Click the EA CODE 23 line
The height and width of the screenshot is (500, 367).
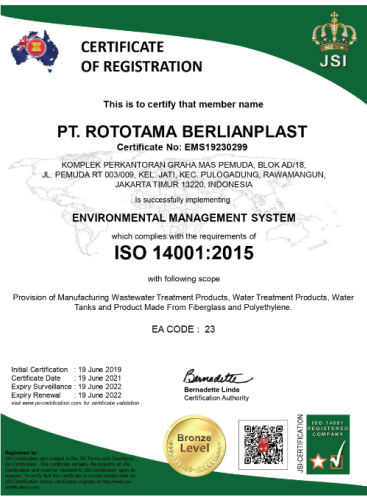coord(183,329)
